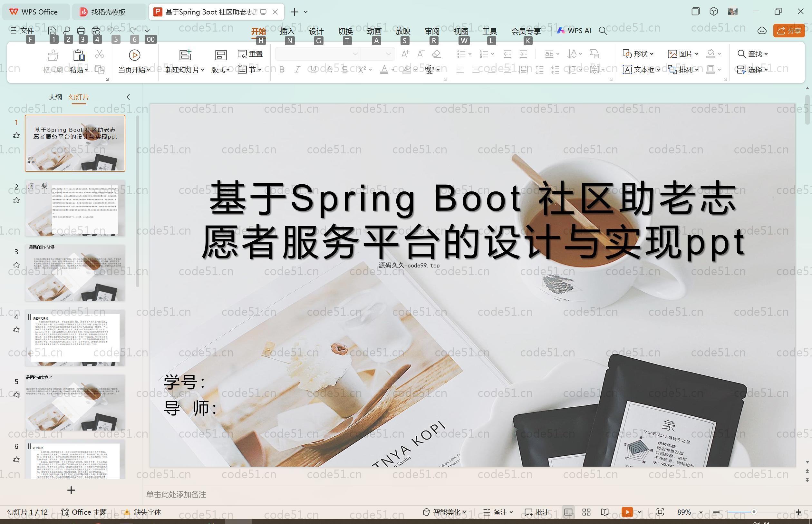Toggle align left paragraph button
Screen dimensions: 812x524
click(x=460, y=70)
